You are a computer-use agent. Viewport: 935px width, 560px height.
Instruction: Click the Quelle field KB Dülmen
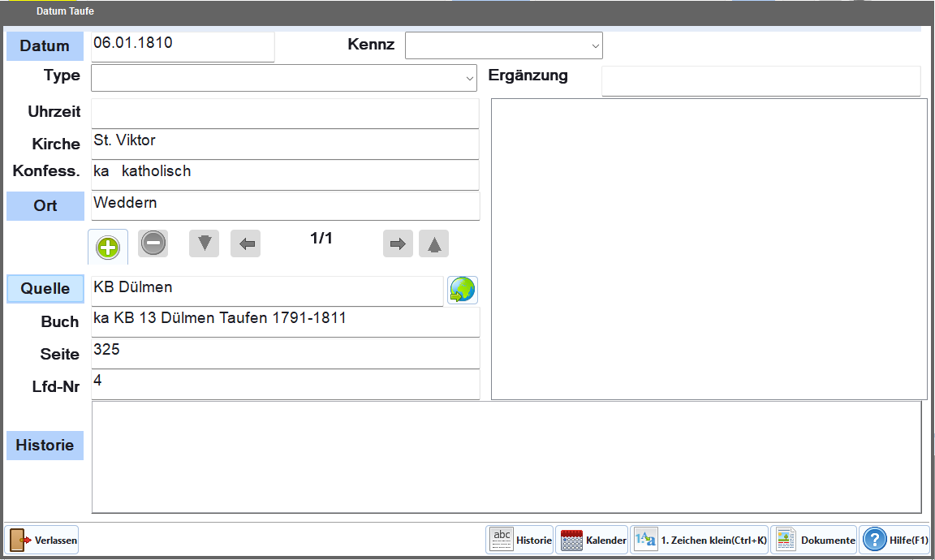[x=267, y=291]
